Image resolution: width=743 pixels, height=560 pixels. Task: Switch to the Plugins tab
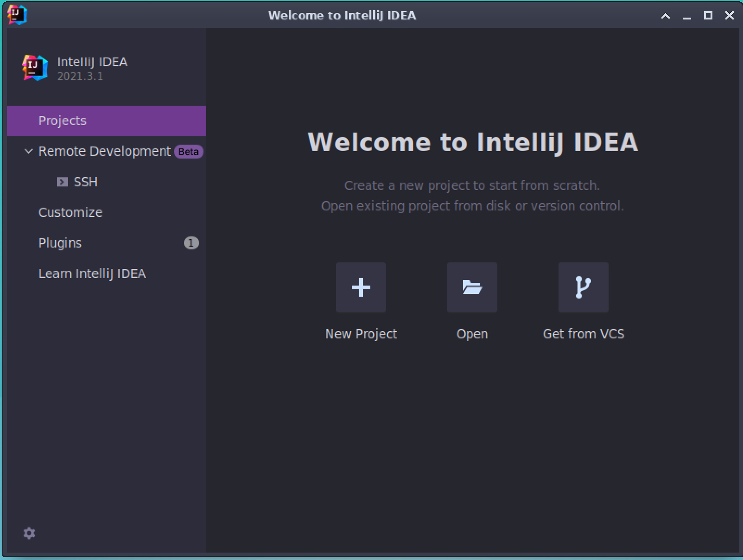point(107,243)
